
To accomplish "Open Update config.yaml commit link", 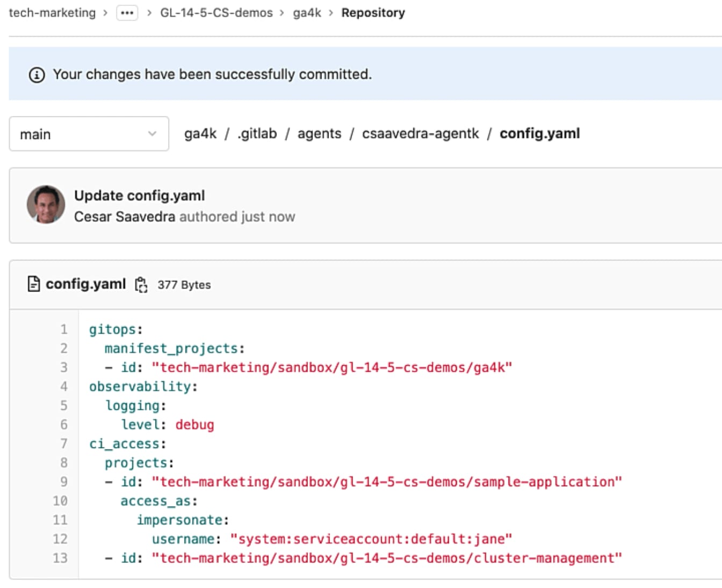I will pyautogui.click(x=140, y=196).
